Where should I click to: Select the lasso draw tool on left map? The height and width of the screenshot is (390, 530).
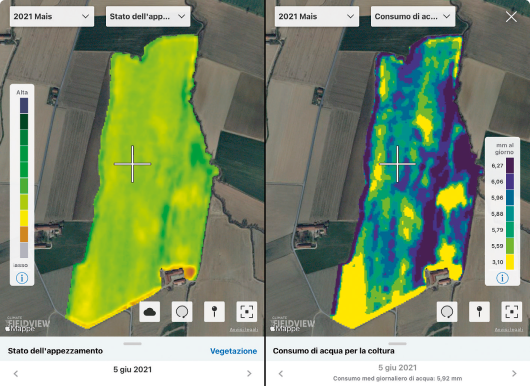pyautogui.click(x=182, y=312)
